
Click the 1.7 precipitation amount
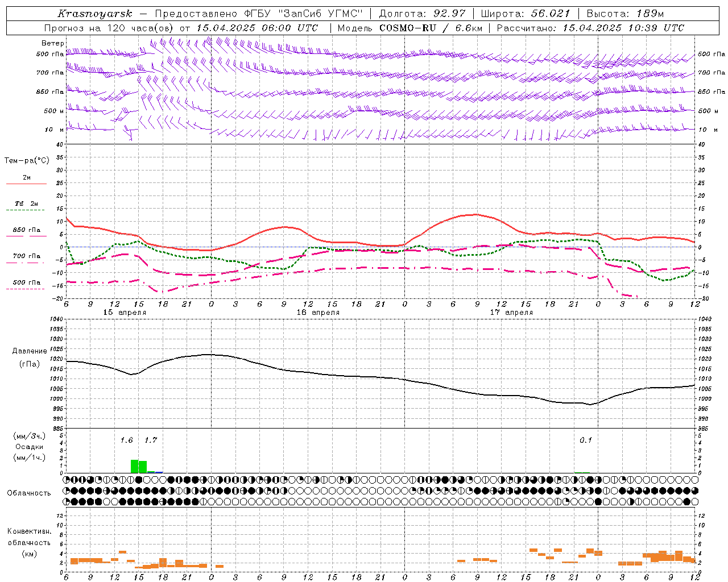150,440
